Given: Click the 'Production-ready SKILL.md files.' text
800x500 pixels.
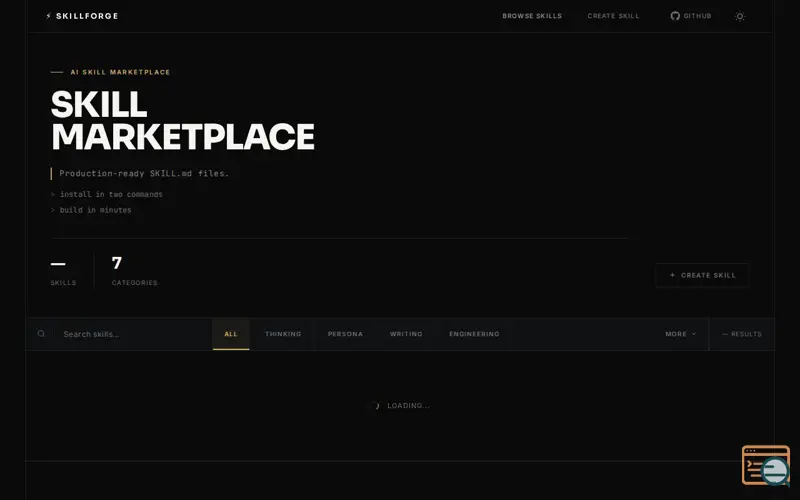Looking at the screenshot, I should (144, 173).
